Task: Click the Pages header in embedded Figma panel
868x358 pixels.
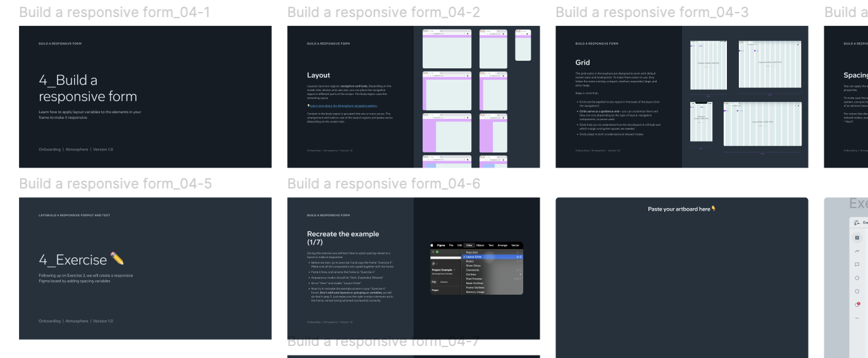Action: click(x=435, y=290)
